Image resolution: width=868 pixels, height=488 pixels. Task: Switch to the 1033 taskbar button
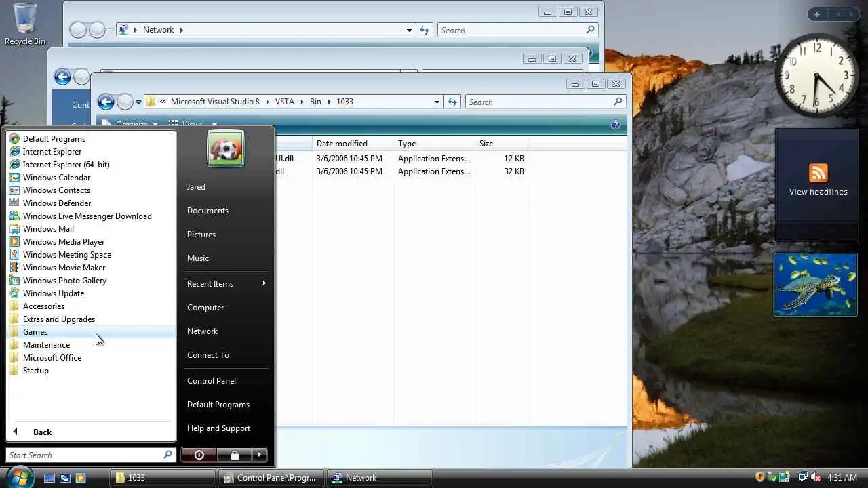[163, 478]
